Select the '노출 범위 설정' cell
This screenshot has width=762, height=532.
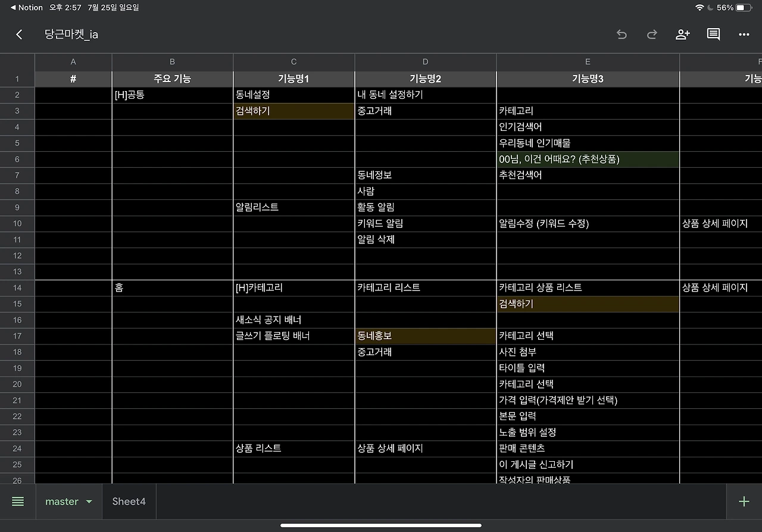pyautogui.click(x=588, y=433)
